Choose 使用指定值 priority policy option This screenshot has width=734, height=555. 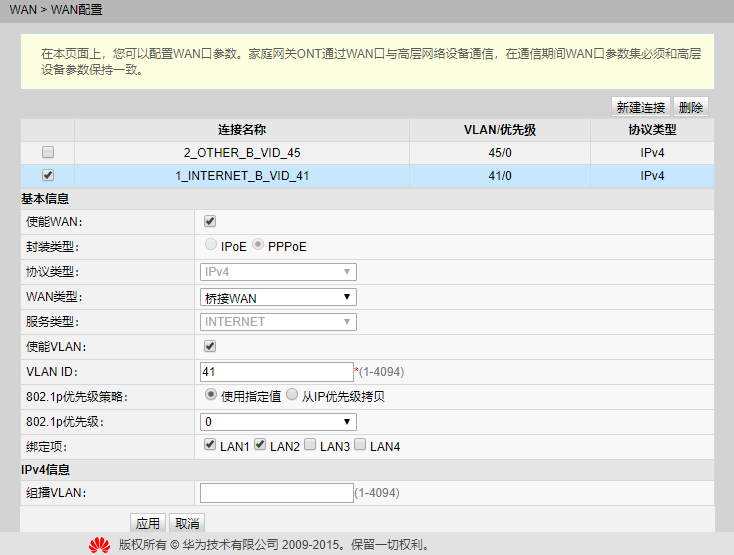click(210, 395)
